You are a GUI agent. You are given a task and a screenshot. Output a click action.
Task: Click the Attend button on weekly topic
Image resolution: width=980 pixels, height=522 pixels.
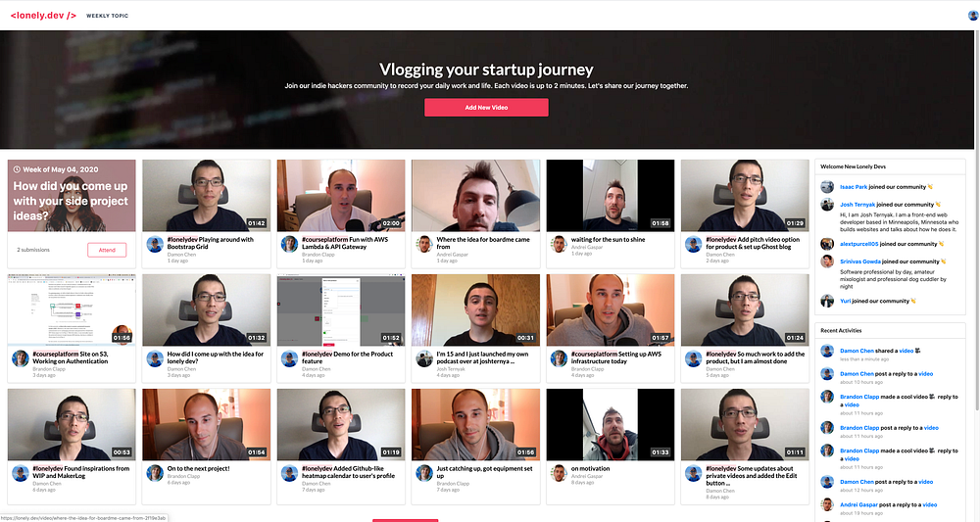(107, 250)
